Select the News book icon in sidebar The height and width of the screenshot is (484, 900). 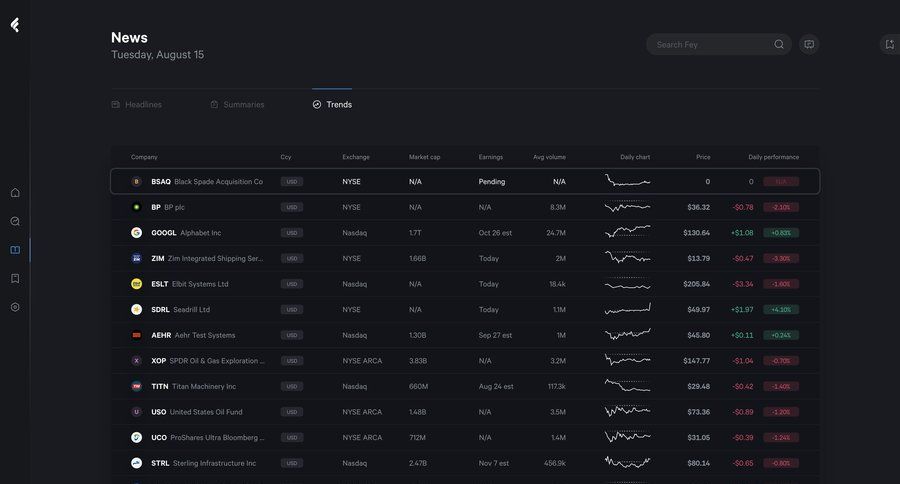click(15, 250)
